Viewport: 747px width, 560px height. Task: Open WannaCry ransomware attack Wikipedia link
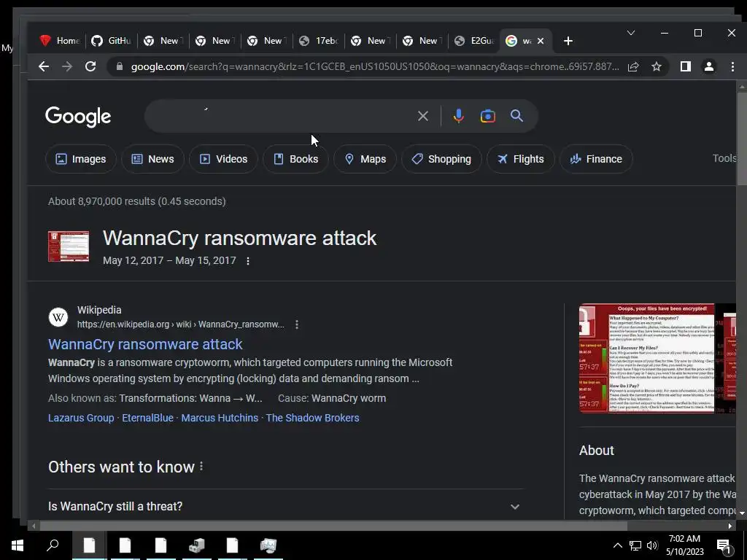click(x=145, y=344)
